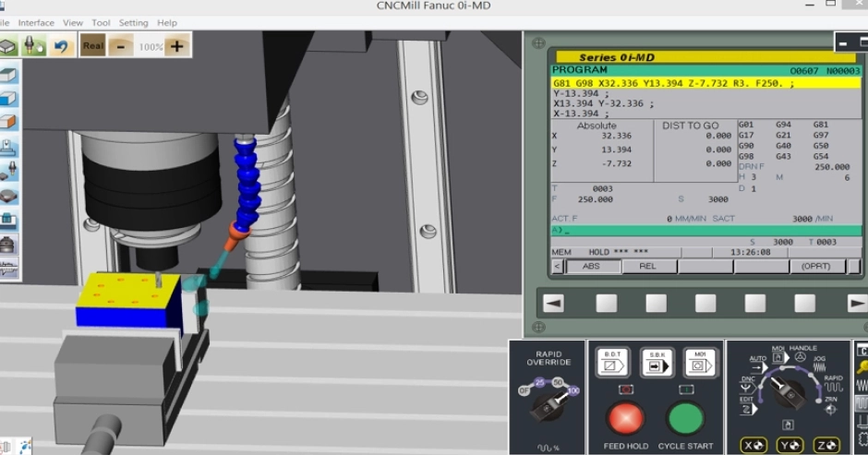The image size is (868, 455).
Task: Click the tool-with-hand manual tool icon
Action: [33, 45]
